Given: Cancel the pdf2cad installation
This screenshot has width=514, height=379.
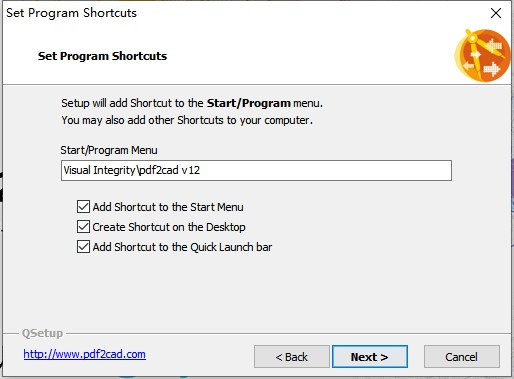Looking at the screenshot, I should point(462,357).
